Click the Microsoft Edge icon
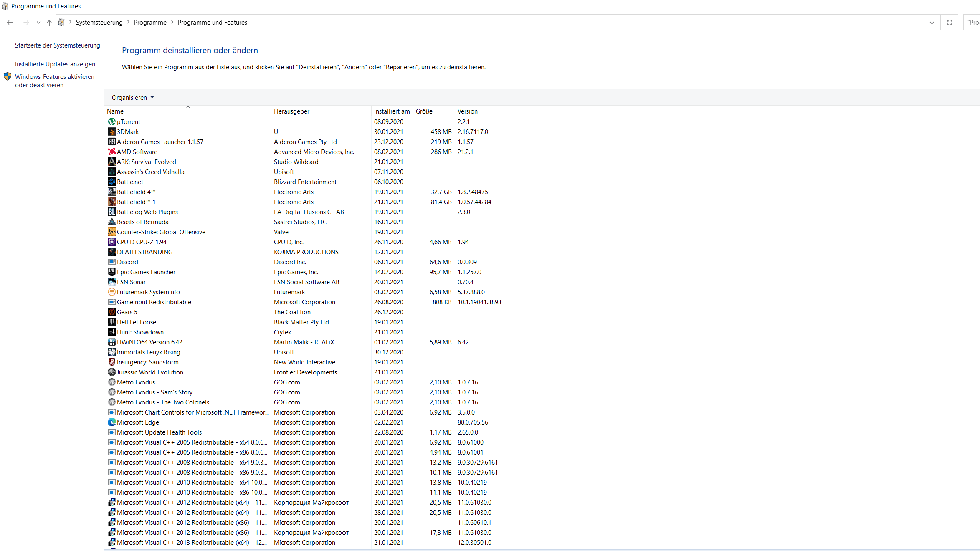 click(111, 422)
